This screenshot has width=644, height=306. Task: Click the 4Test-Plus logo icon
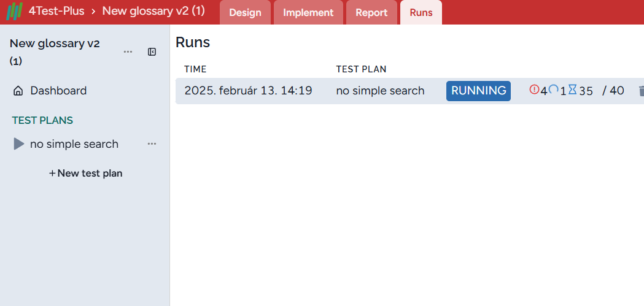click(14, 12)
